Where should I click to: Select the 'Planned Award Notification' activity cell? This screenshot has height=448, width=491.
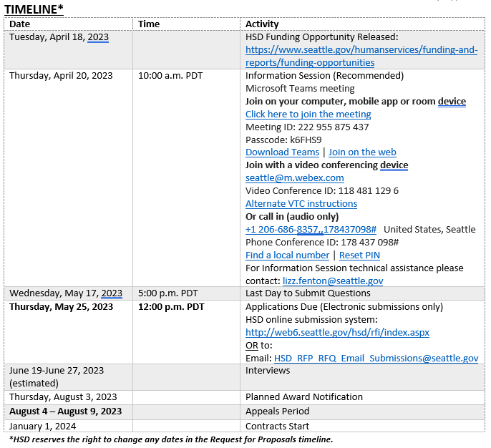[303, 397]
